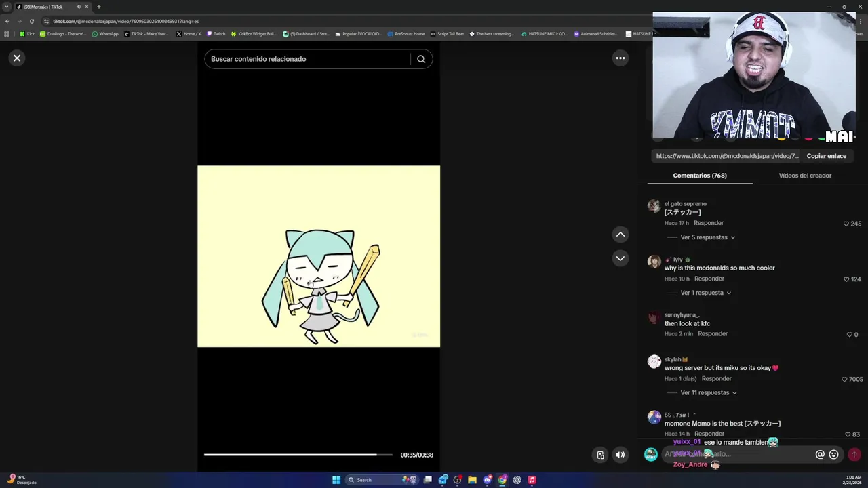Open the WhatsApp bookmark
This screenshot has width=868, height=488.
pyautogui.click(x=105, y=34)
